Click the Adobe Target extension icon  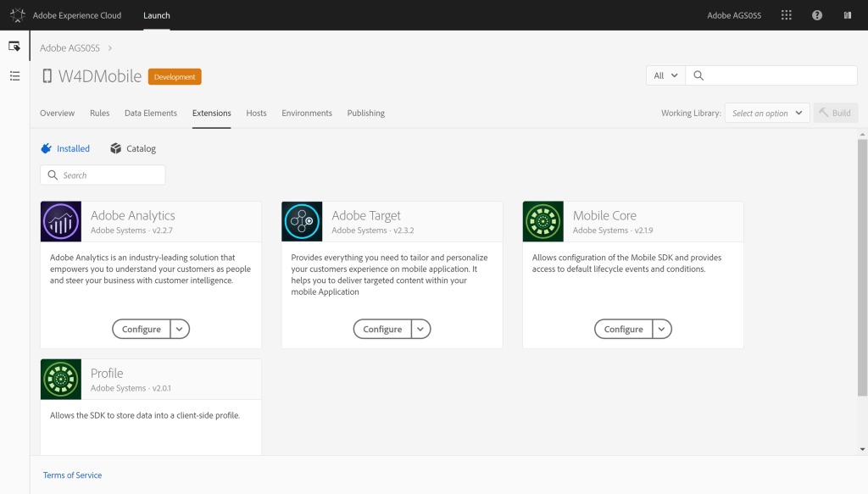[302, 221]
